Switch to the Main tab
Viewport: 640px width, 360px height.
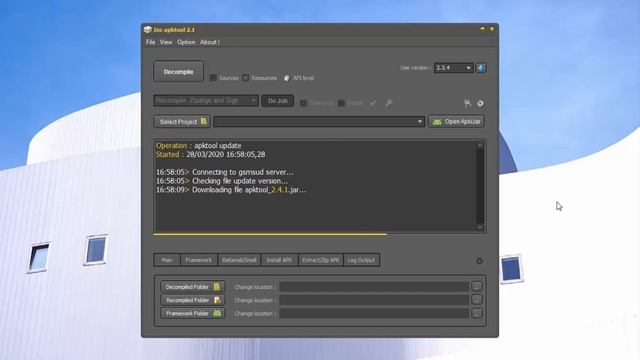click(x=167, y=260)
